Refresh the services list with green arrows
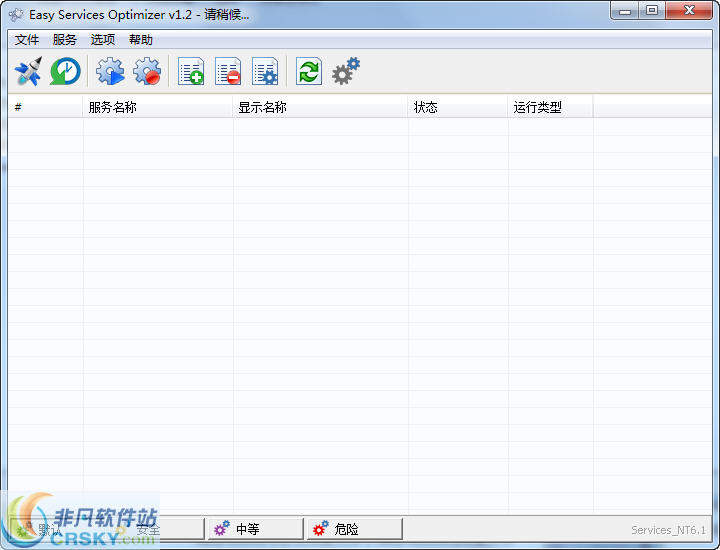Viewport: 720px width, 550px height. pyautogui.click(x=309, y=71)
